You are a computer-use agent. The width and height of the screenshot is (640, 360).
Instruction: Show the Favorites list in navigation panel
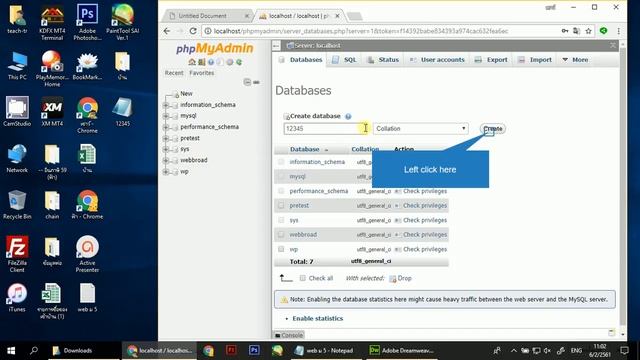202,73
